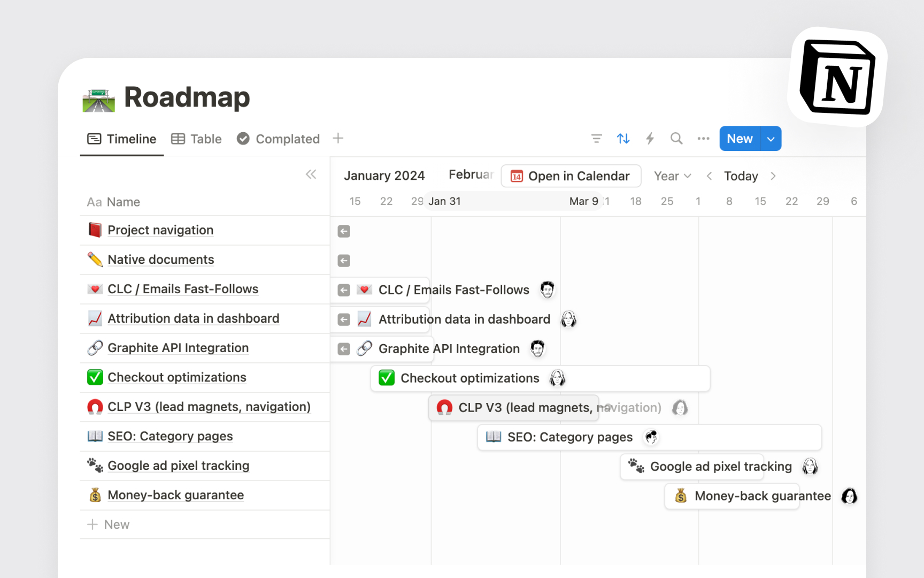Click the left arrow on Project navigation bar

point(343,231)
